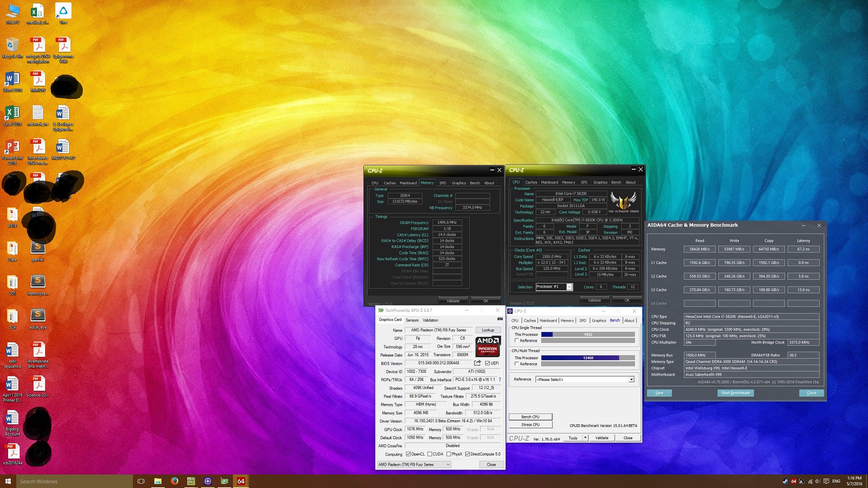Viewport: 868px width, 488px height.
Task: Enable Reference under CPU Multi Thread
Action: (516, 364)
